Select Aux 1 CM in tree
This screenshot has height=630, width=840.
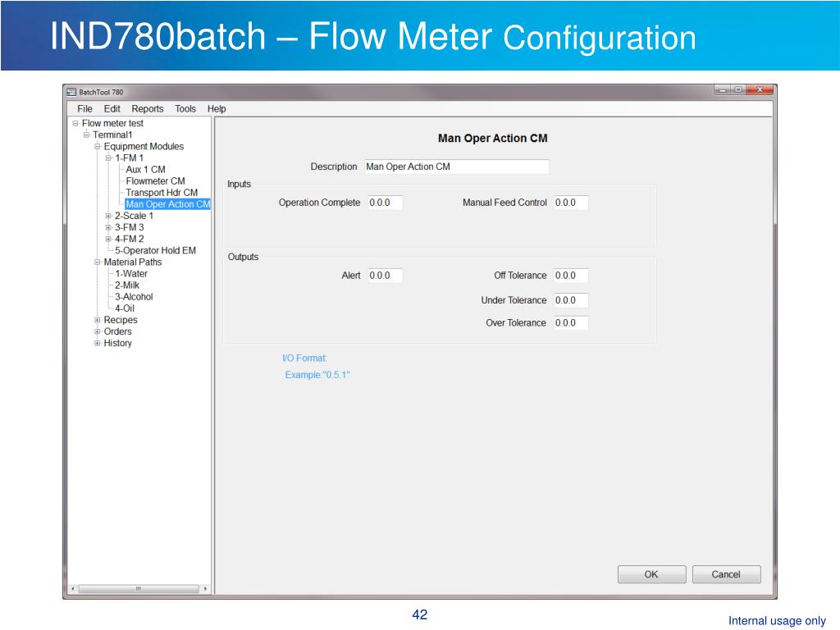(146, 169)
